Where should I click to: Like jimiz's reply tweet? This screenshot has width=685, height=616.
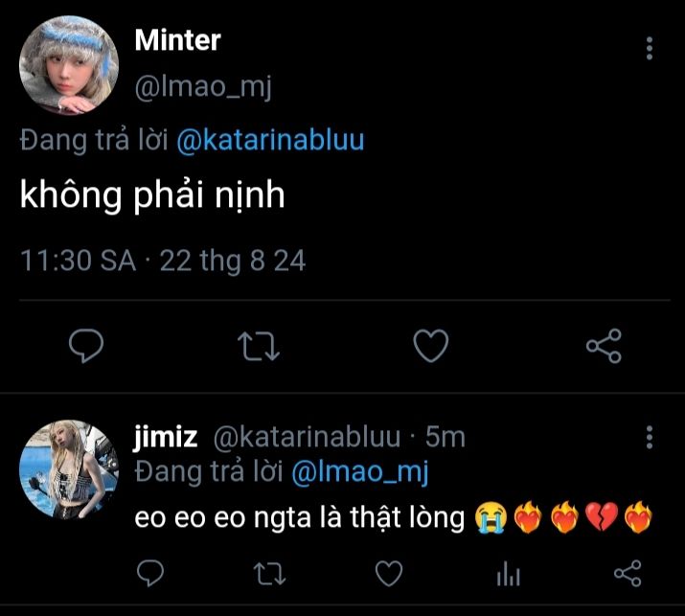(387, 573)
